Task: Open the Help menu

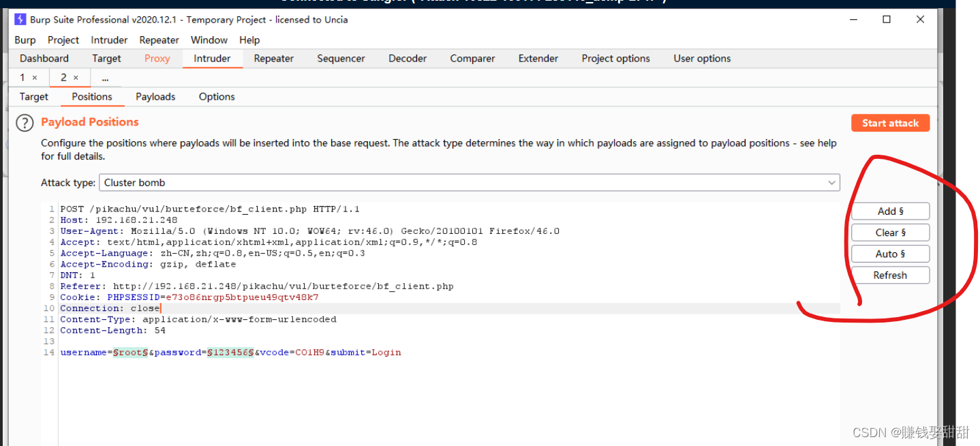Action: [x=249, y=40]
